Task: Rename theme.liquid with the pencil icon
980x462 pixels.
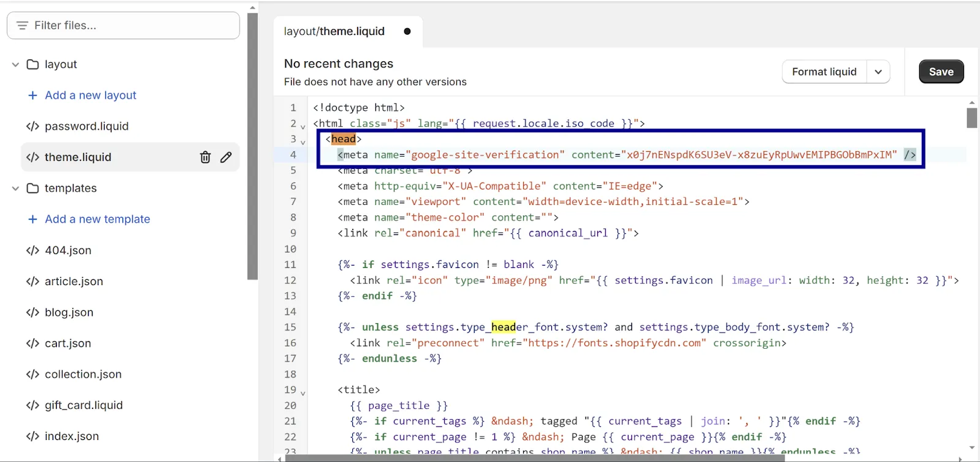Action: (226, 157)
